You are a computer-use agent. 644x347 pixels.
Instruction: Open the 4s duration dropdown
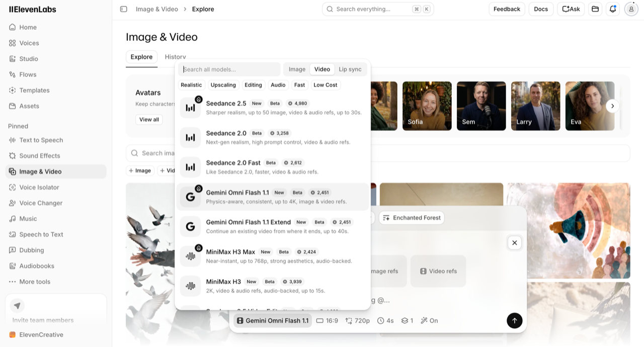click(385, 321)
